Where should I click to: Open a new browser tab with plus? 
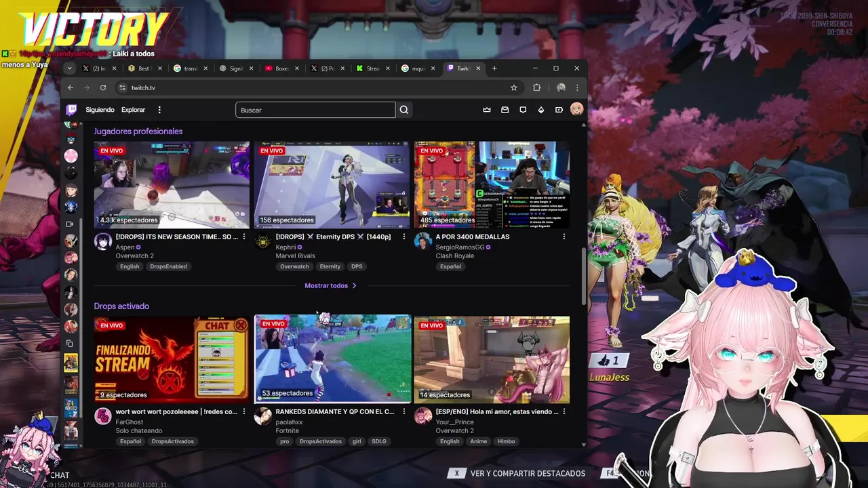(x=494, y=68)
